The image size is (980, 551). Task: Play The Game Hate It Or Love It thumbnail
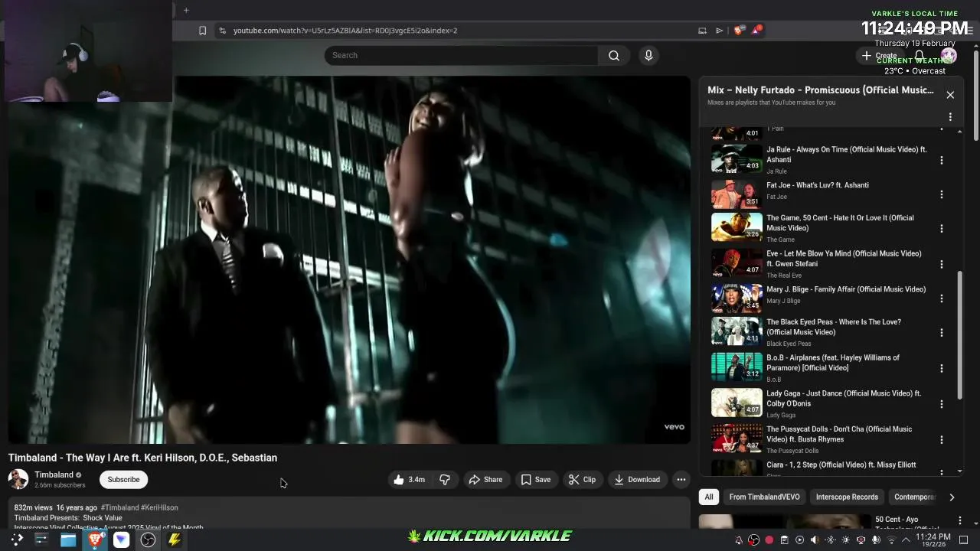tap(737, 227)
